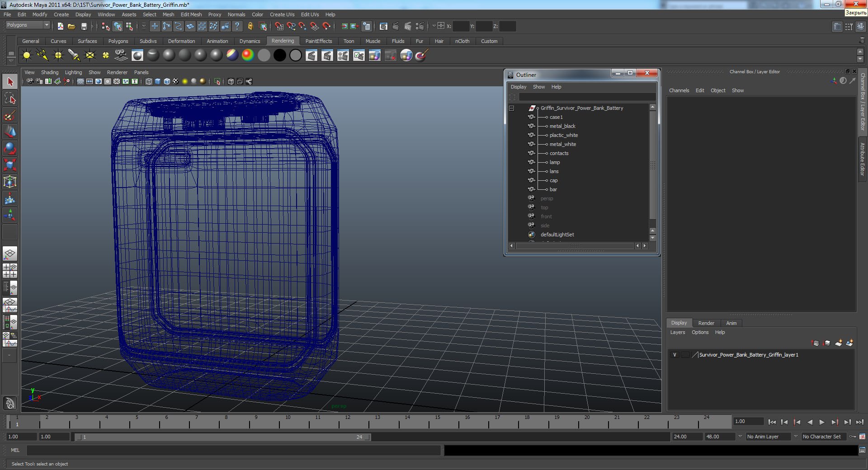Click the New Scene icon
The image size is (868, 470).
coord(60,26)
